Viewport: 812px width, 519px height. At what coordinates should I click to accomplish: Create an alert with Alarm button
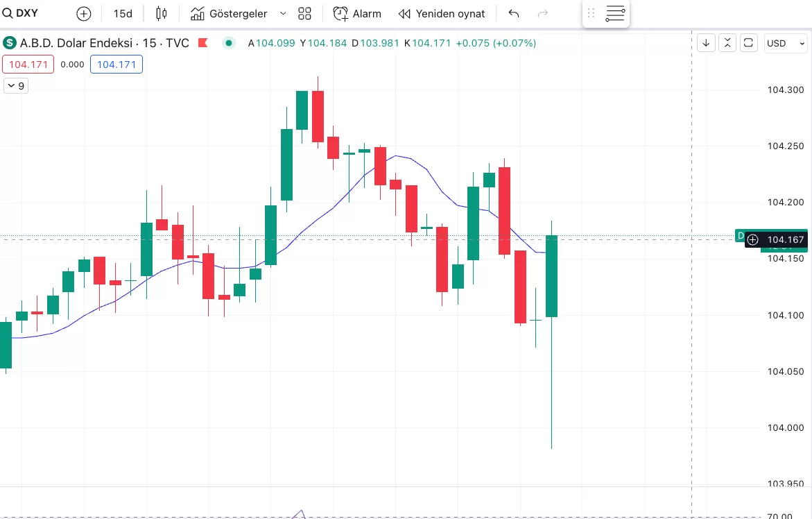[357, 14]
